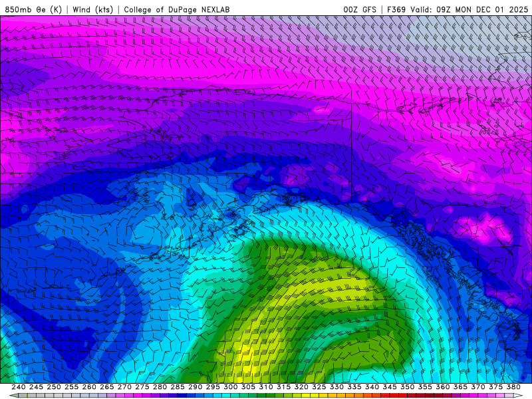Click the 270 legend value
The height and width of the screenshot is (399, 532).
(124, 387)
